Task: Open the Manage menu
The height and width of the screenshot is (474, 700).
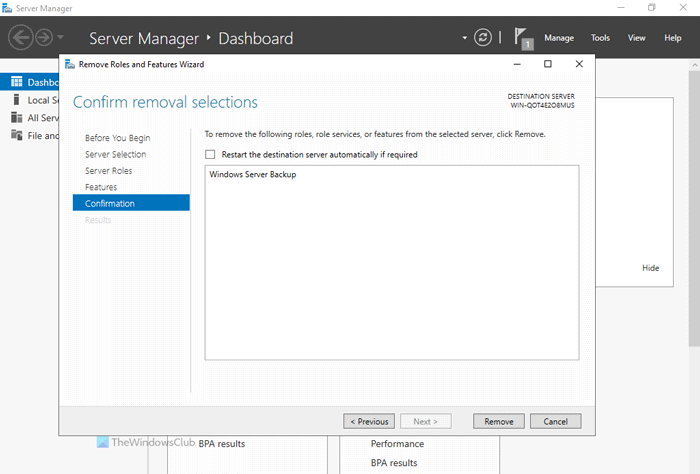Action: pos(559,38)
